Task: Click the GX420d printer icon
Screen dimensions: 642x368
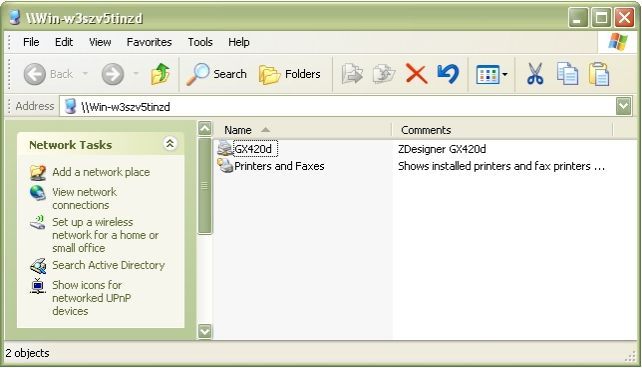Action: (224, 148)
